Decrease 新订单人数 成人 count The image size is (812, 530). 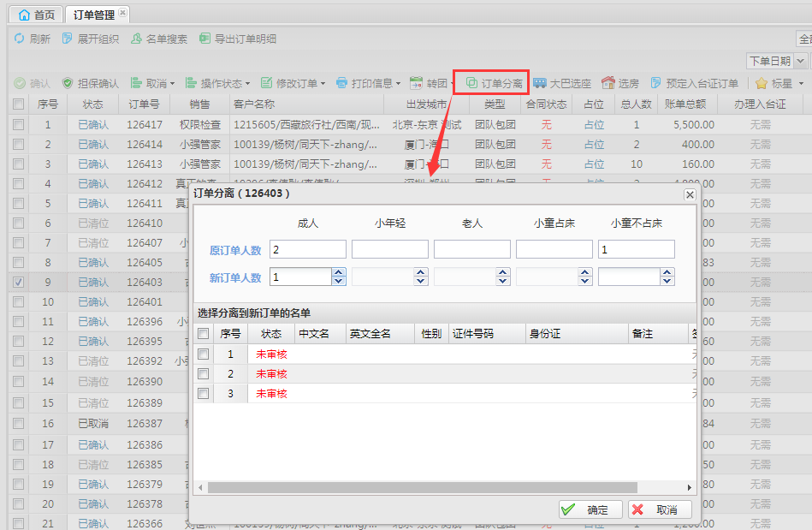tap(339, 281)
